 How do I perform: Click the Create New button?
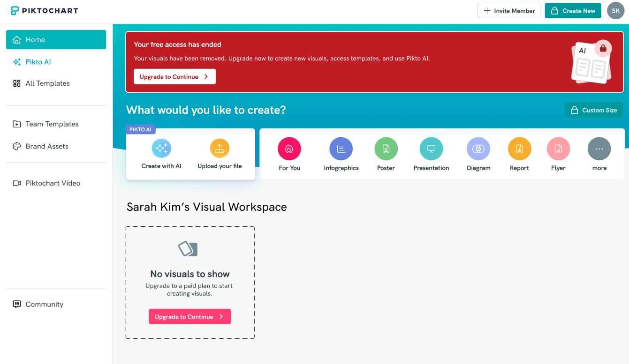click(x=573, y=11)
